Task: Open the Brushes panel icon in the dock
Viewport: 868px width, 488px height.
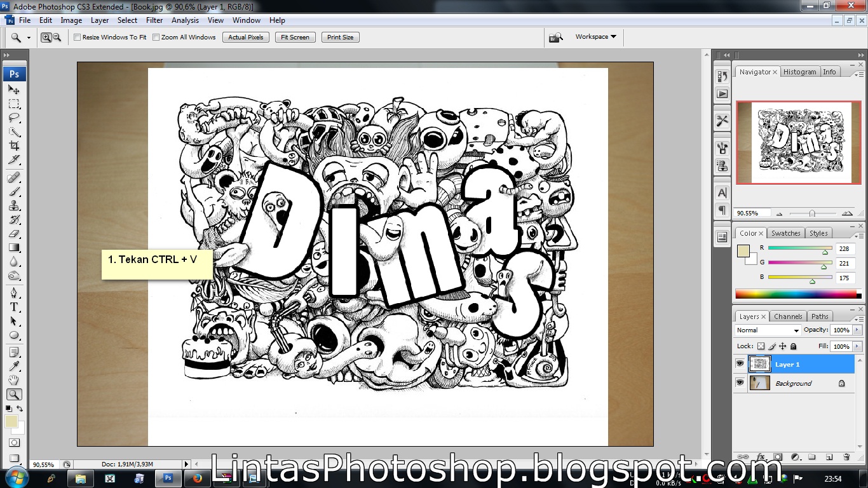Action: pos(722,147)
